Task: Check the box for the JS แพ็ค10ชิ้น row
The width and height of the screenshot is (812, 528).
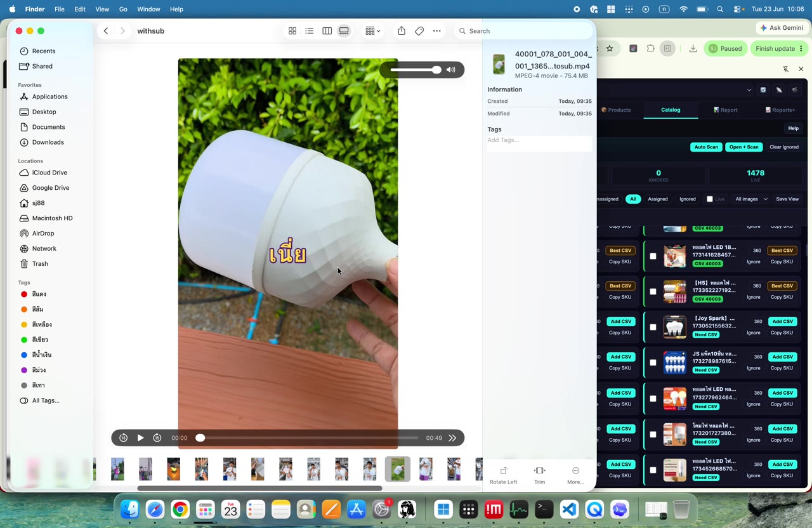Action: coord(653,363)
